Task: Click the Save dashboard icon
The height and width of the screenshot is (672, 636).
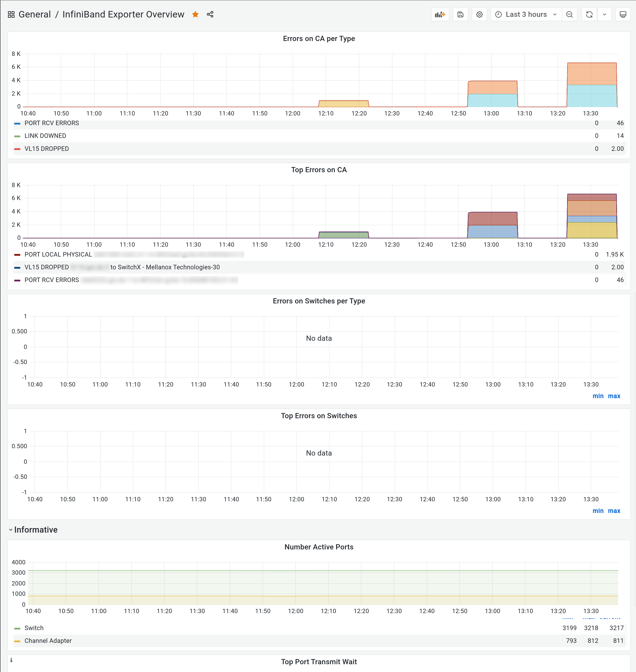Action: coord(460,15)
